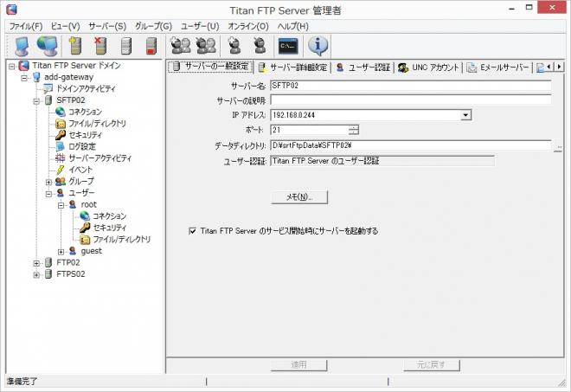Image resolution: width=571 pixels, height=392 pixels.
Task: Select コネクション under SFTP02 server
Action: tap(85, 112)
